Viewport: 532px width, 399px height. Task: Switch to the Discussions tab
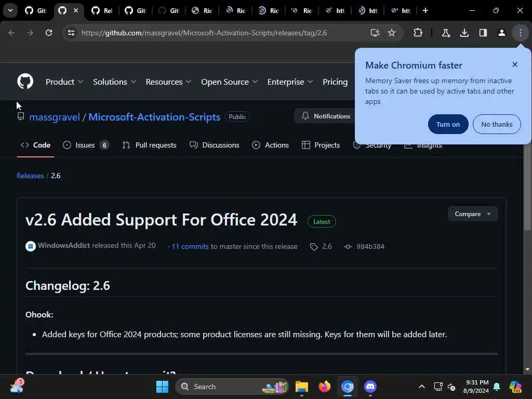coord(214,145)
